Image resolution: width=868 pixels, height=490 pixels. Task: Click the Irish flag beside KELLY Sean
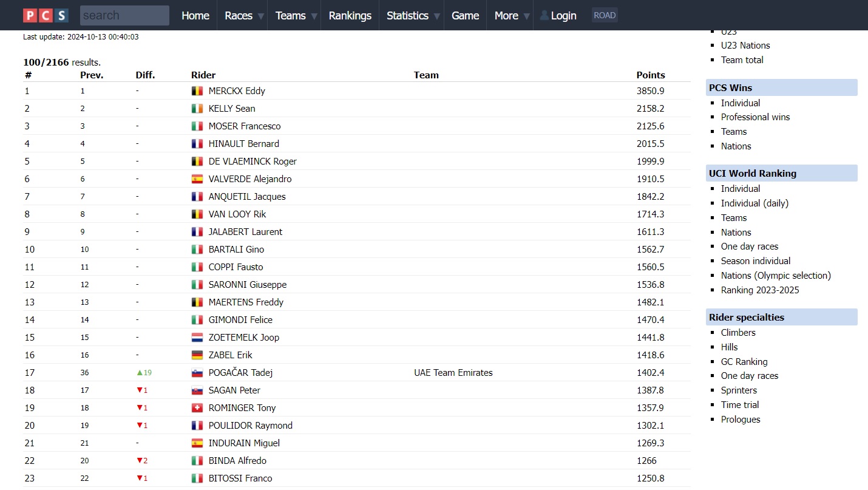coord(197,109)
